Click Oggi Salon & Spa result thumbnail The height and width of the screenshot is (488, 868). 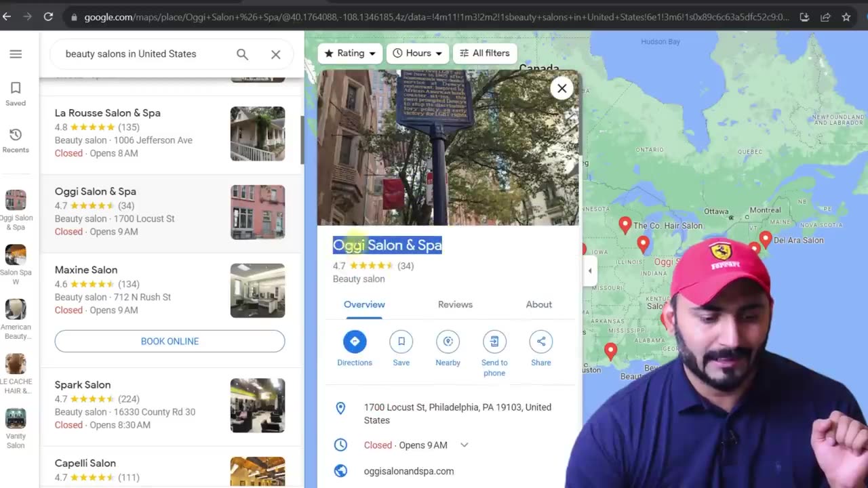pos(258,212)
